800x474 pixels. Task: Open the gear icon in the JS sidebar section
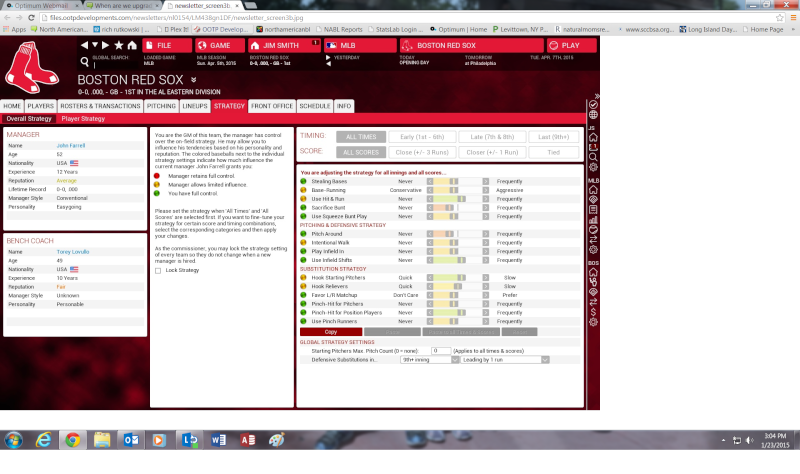pyautogui.click(x=593, y=167)
